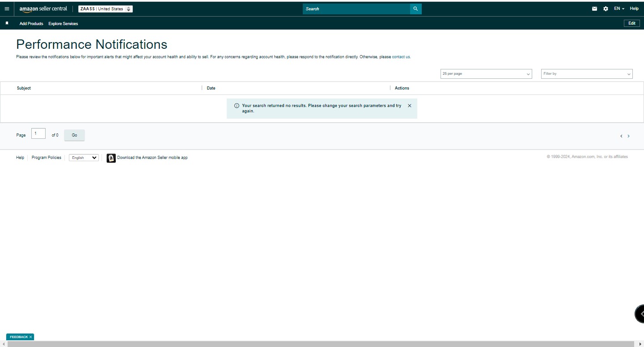644x347 pixels.
Task: Dismiss the no results alert
Action: point(409,106)
